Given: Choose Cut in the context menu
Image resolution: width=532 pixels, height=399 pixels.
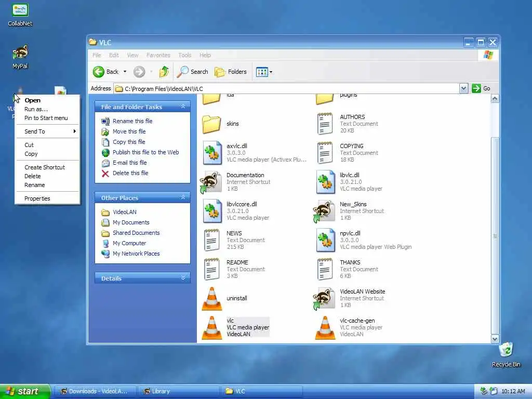Looking at the screenshot, I should 47,145.
